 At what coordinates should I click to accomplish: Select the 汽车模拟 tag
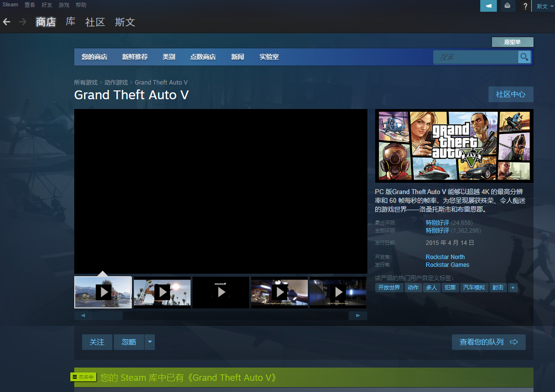pyautogui.click(x=474, y=287)
